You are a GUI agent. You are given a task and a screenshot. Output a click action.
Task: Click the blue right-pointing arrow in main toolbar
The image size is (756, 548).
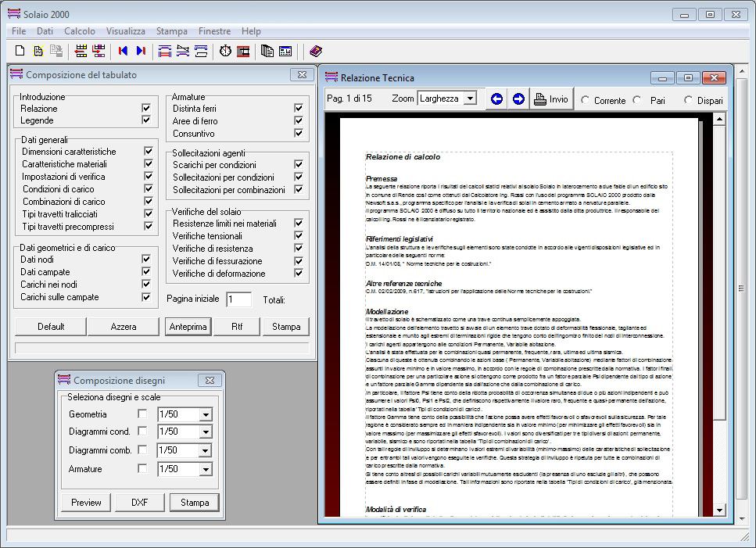pyautogui.click(x=141, y=51)
